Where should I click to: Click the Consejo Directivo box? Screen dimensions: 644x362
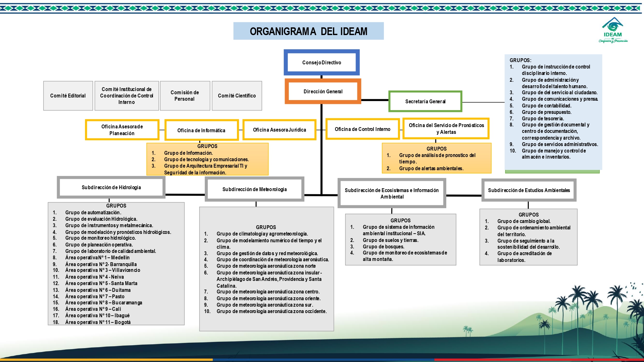coord(322,62)
